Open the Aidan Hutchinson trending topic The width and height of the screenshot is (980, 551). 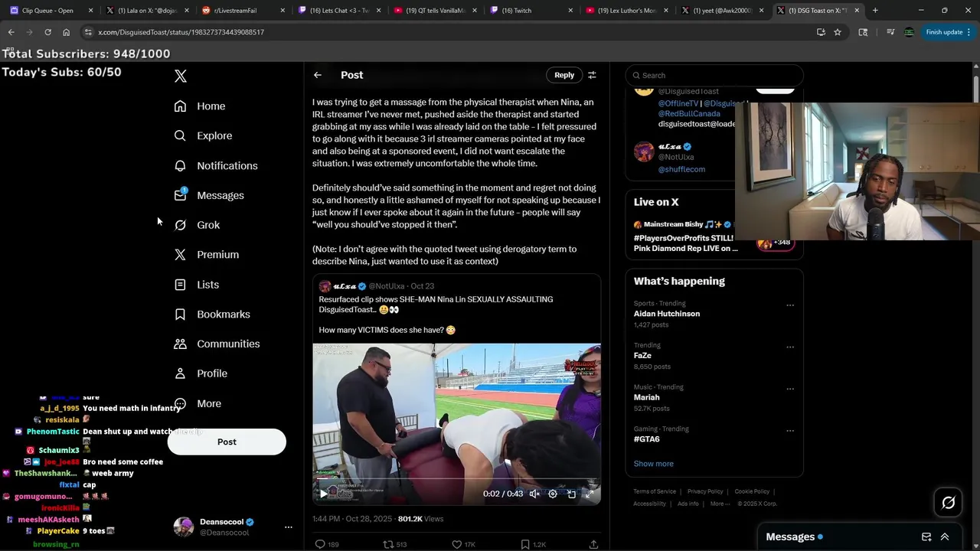tap(667, 314)
